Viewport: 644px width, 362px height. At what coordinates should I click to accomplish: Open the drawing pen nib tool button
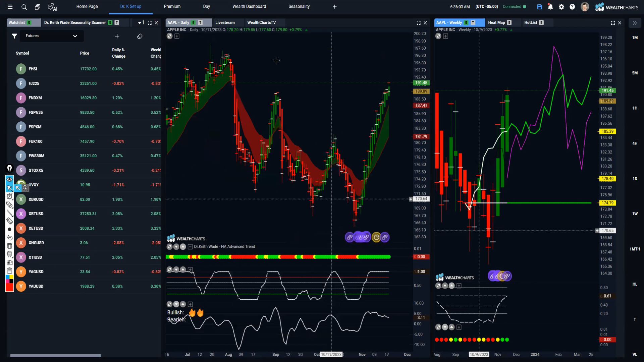pos(9,168)
